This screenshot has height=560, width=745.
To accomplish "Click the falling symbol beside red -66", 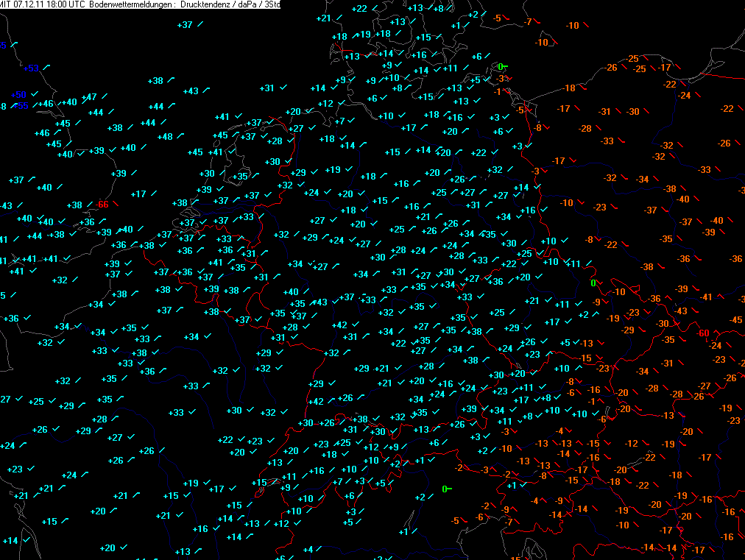I will tap(117, 204).
